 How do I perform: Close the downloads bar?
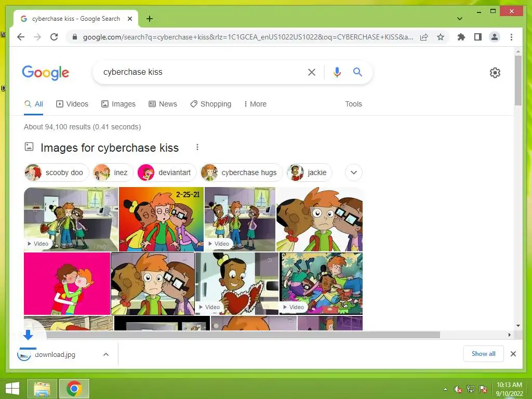(513, 354)
